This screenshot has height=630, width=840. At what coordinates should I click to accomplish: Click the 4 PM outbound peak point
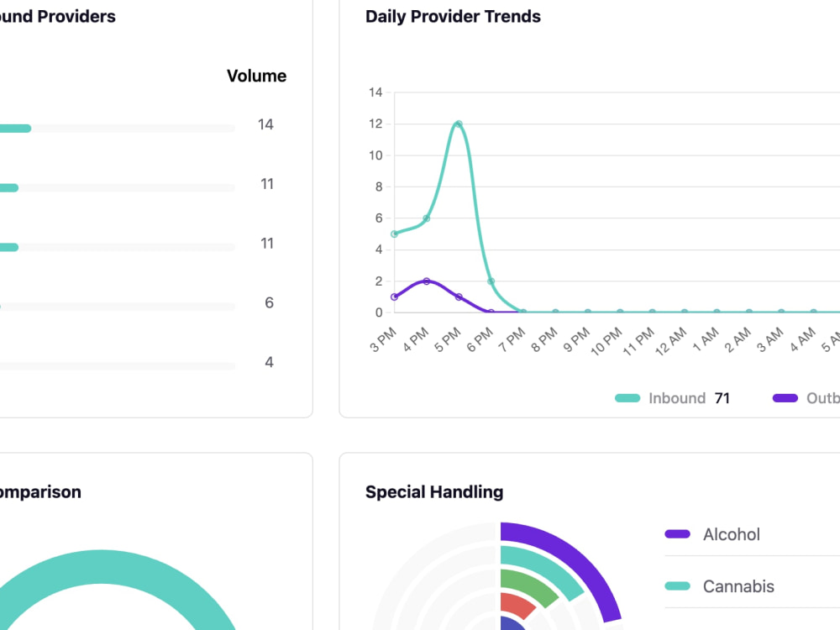427,281
